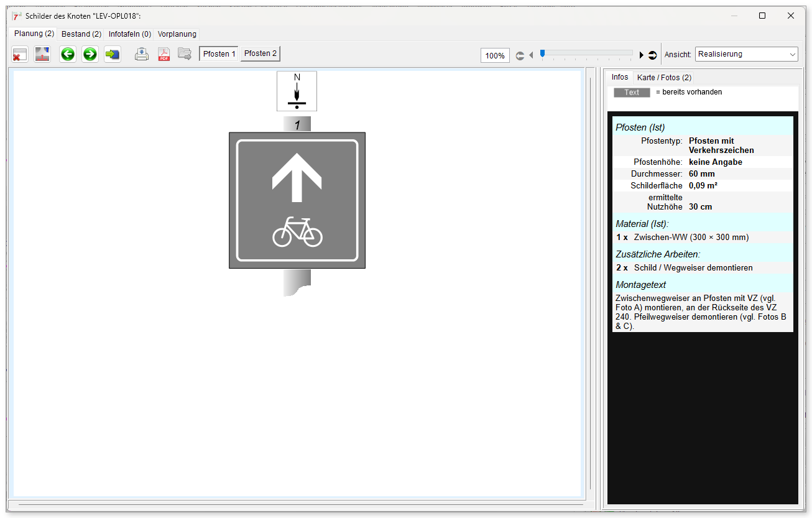Click the delete icon with red X
The width and height of the screenshot is (812, 518).
tap(20, 54)
